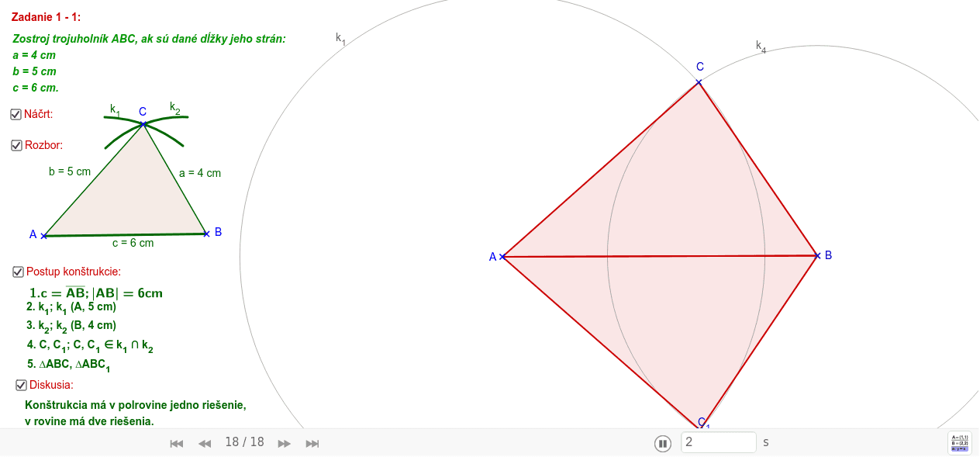Click point A in the sketch triangle

(x=43, y=235)
